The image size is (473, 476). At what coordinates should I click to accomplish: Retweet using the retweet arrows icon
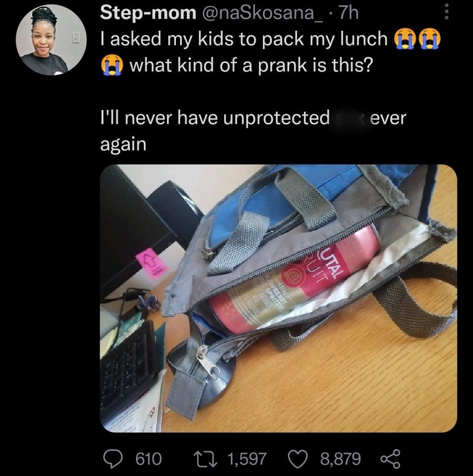tap(207, 459)
